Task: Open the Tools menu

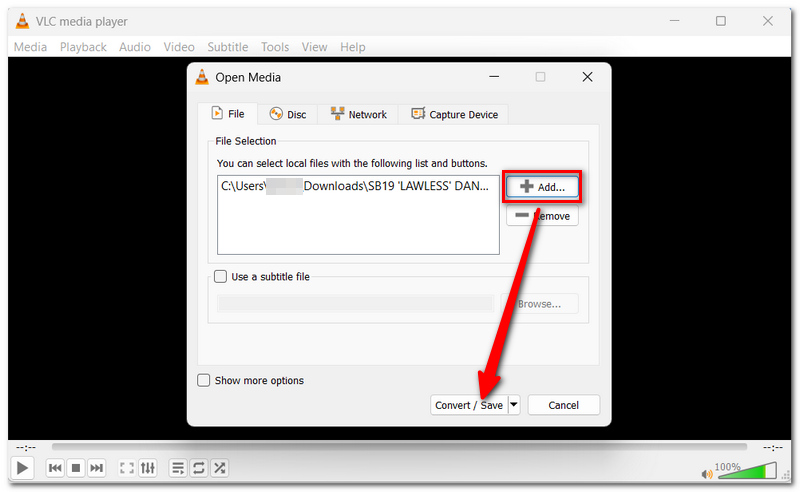Action: tap(275, 47)
